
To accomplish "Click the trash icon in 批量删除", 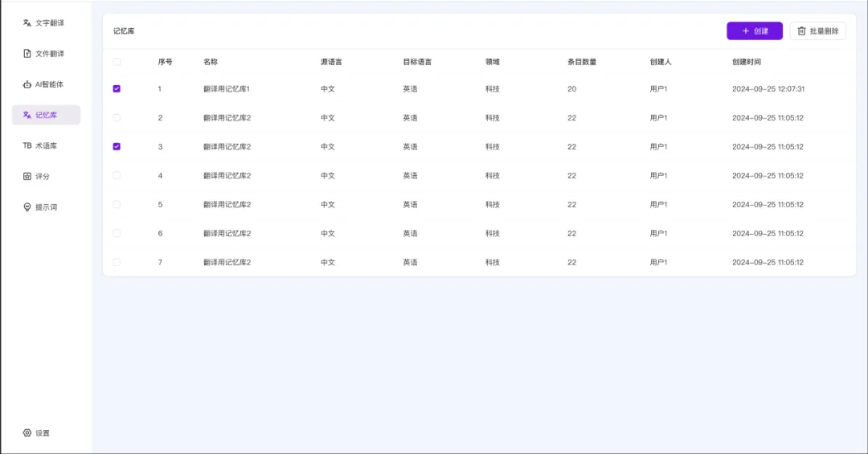I will coord(801,31).
